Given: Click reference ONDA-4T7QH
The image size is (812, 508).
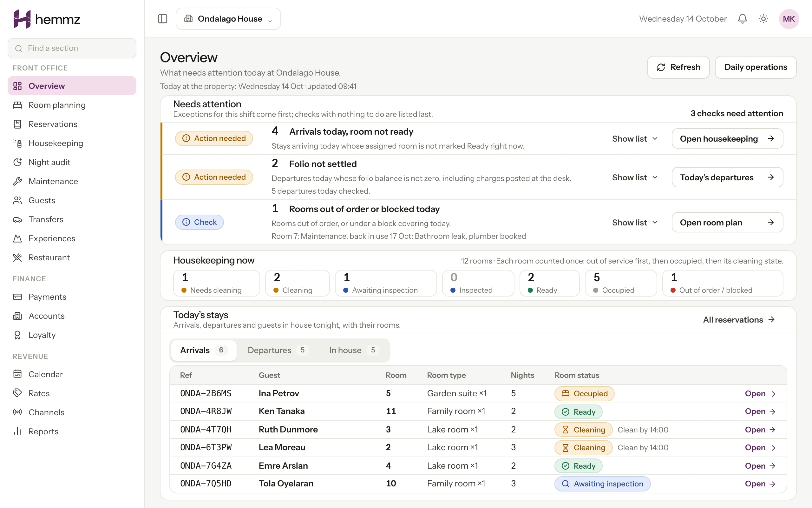Looking at the screenshot, I should tap(206, 430).
